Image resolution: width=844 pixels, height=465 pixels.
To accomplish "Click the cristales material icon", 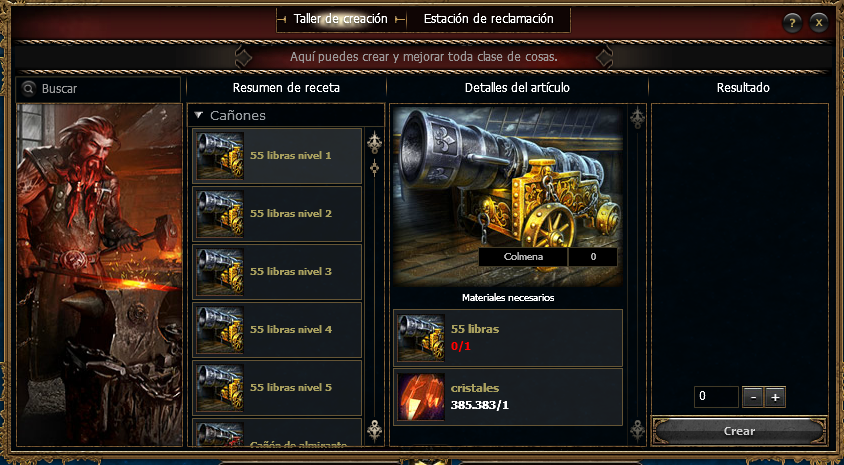I will tap(421, 397).
